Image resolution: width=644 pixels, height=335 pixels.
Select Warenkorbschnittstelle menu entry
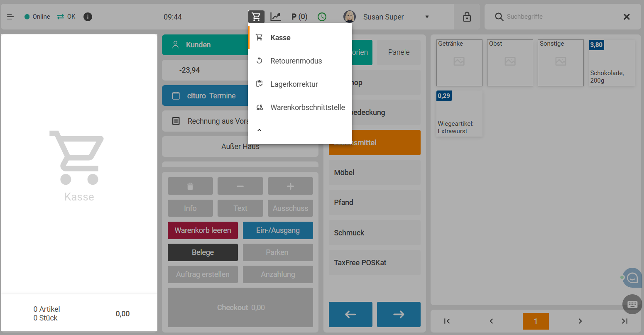coord(307,108)
